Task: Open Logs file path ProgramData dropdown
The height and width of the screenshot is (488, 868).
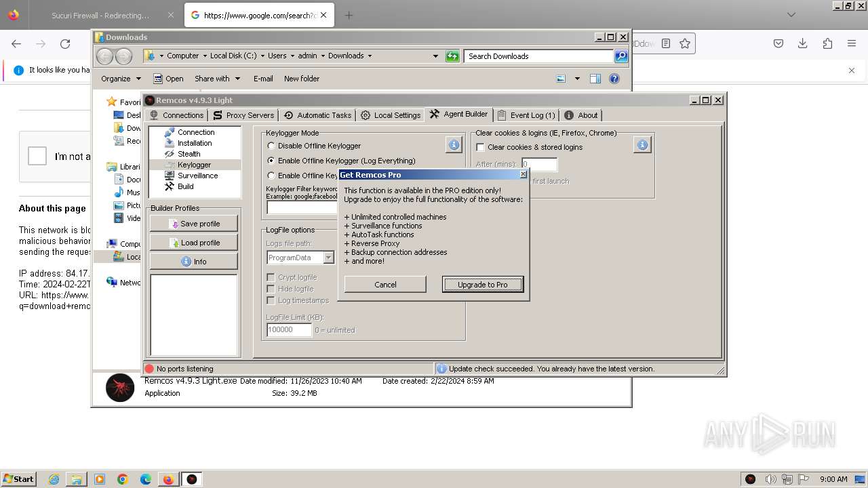Action: tap(328, 258)
